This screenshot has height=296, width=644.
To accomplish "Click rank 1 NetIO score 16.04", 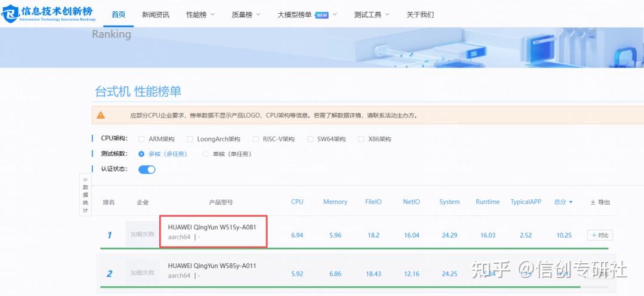I will coord(411,235).
